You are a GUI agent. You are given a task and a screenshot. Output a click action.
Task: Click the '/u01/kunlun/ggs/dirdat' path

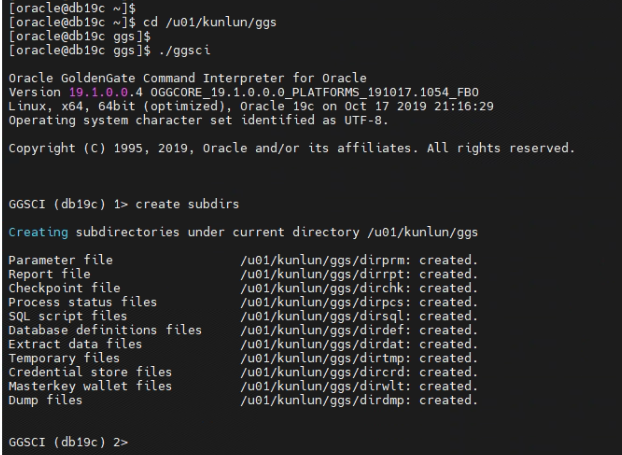click(322, 344)
